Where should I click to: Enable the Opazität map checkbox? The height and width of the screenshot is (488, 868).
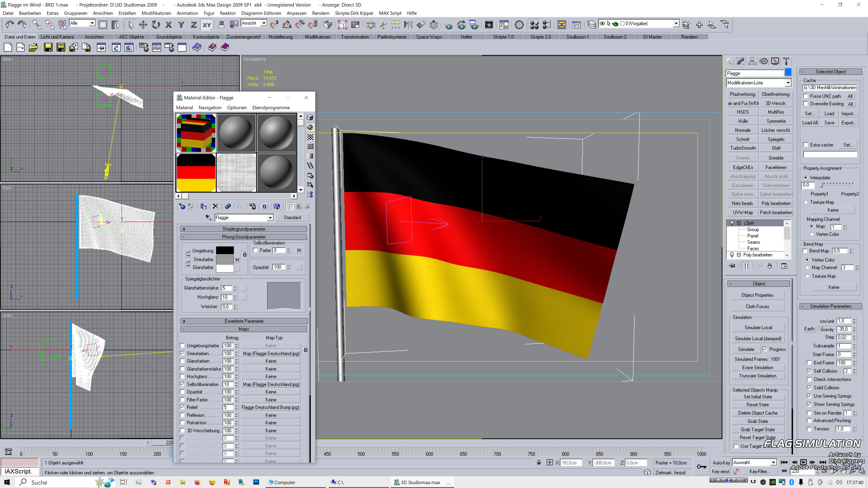[x=182, y=392]
